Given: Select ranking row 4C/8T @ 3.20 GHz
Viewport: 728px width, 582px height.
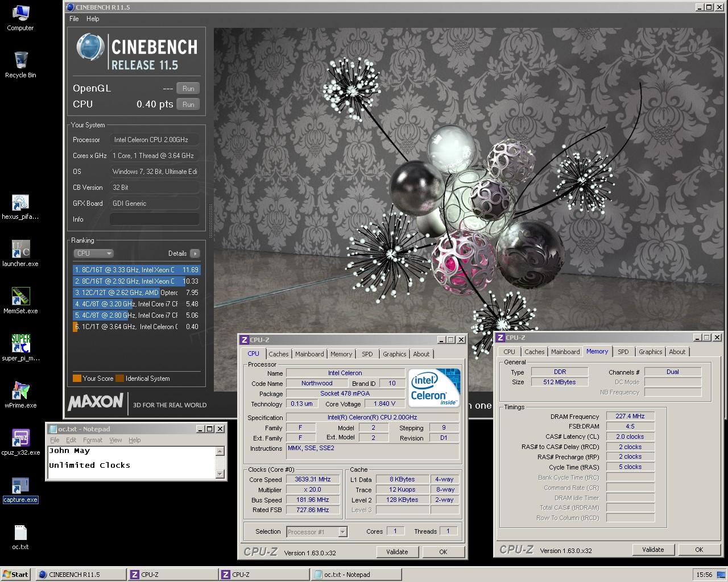Looking at the screenshot, I should [136, 304].
